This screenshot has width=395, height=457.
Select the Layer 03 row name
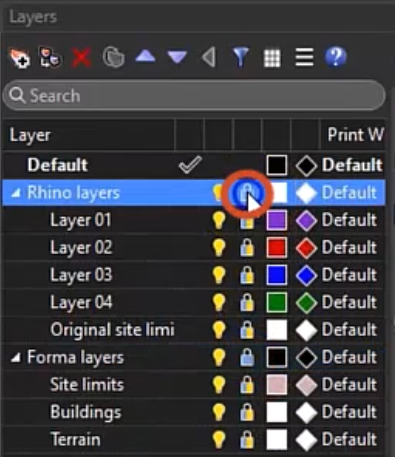(x=81, y=275)
